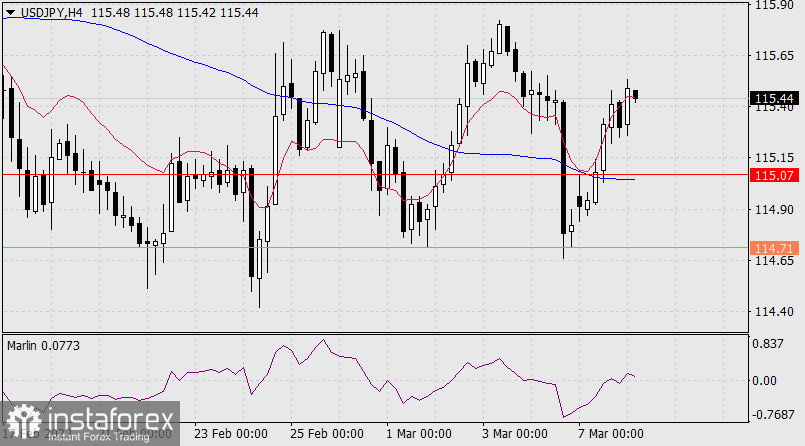Click the Marlin 0.0773 indicator label
805x446 pixels.
[x=44, y=345]
